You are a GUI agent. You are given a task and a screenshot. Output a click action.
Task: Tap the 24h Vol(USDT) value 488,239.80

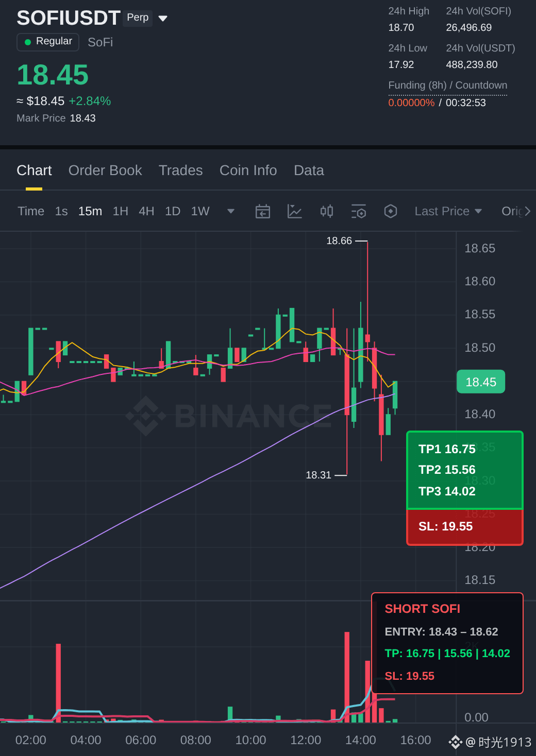click(x=472, y=64)
